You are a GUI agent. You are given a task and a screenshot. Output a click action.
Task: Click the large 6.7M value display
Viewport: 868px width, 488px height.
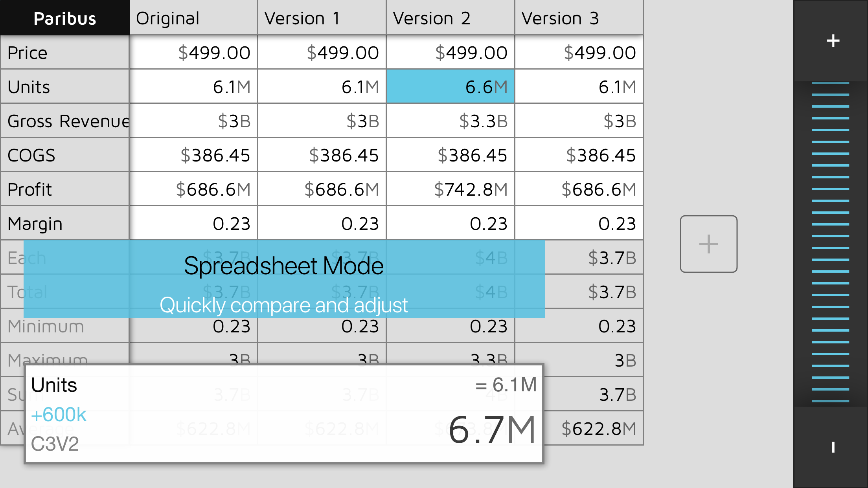tap(491, 430)
